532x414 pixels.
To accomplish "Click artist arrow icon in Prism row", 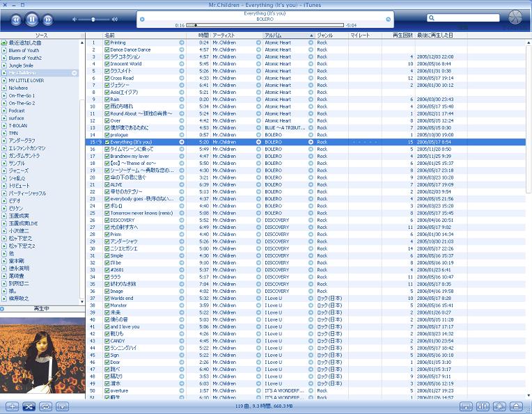I will tap(258, 234).
